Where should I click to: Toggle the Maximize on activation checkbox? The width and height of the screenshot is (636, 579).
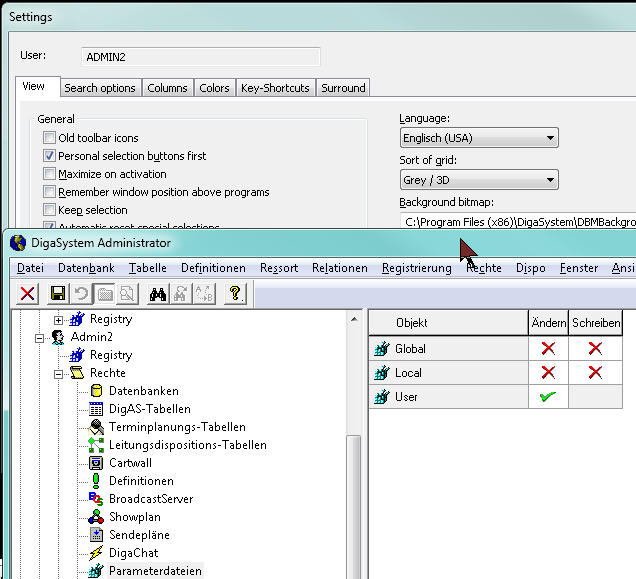tap(49, 174)
